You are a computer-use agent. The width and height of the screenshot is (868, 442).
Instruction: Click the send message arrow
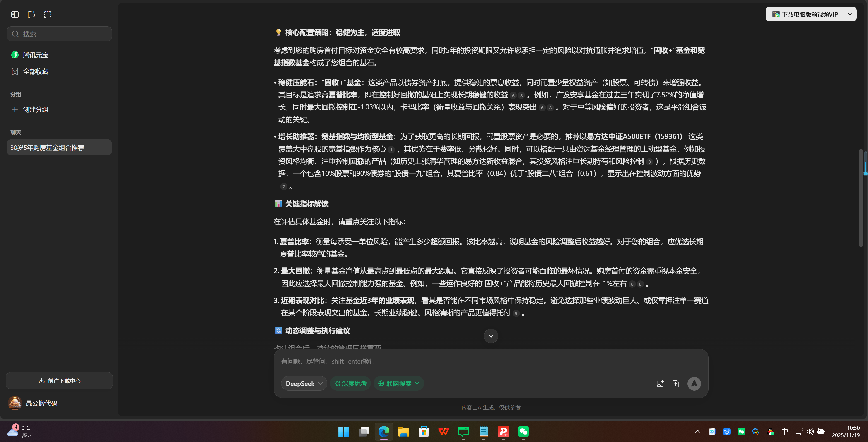coord(694,383)
